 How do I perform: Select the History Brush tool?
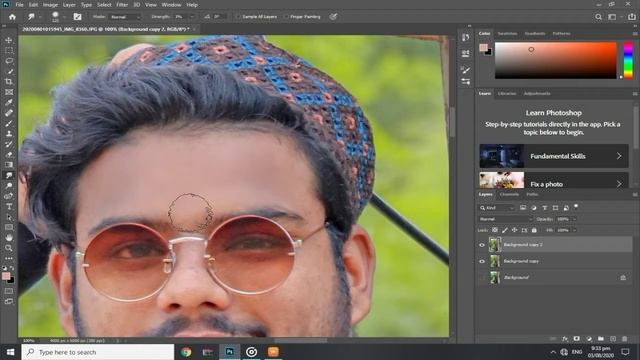tap(9, 144)
